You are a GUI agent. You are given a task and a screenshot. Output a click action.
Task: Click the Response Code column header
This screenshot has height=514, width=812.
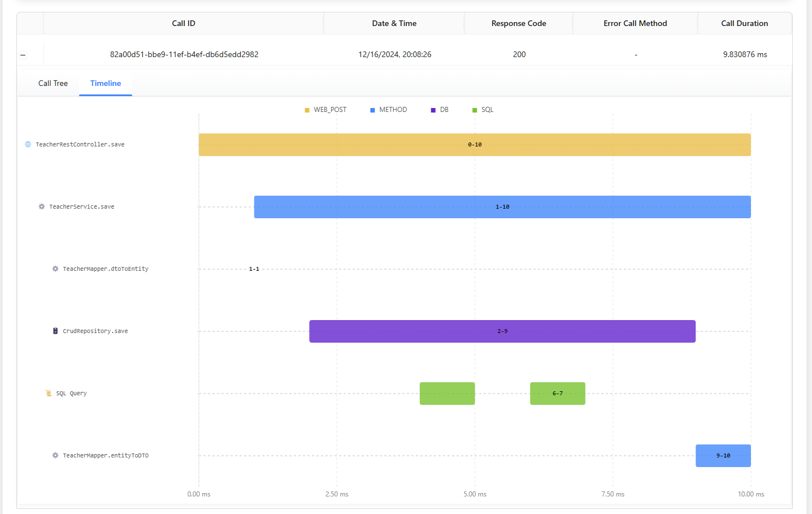point(519,23)
